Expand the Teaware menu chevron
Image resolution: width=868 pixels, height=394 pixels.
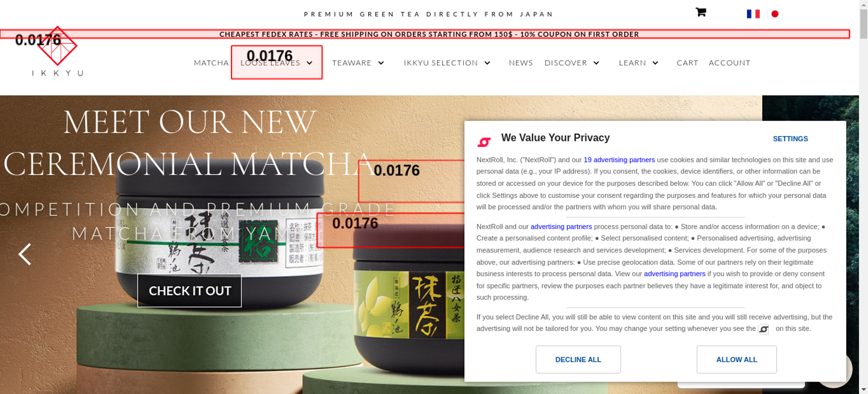click(x=381, y=63)
